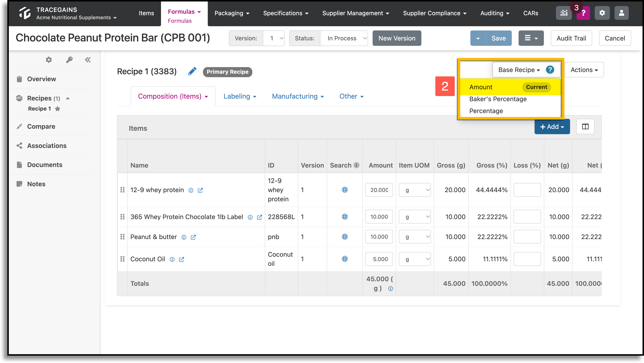Click globe search icon for Coconut Oil row
Viewport: 644px width, 363px height.
tap(345, 259)
